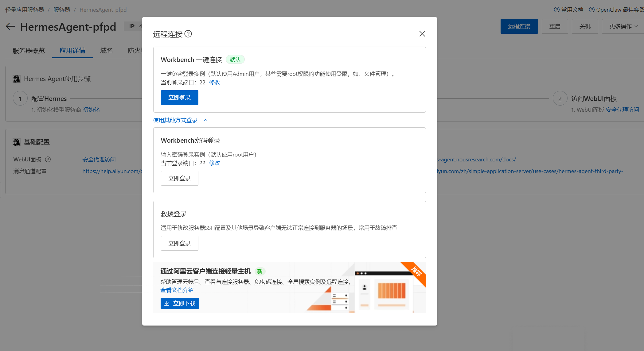The height and width of the screenshot is (351, 644).
Task: Click the green 新 tag
Action: (260, 271)
